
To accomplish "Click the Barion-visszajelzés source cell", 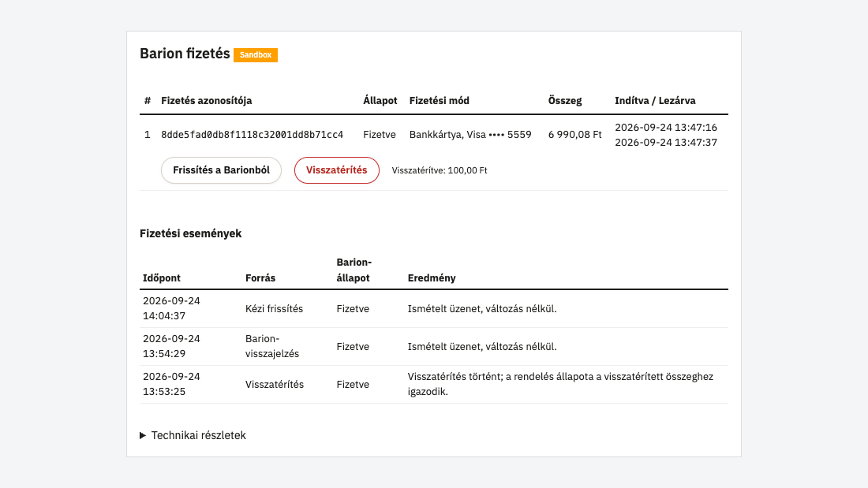I will tap(271, 346).
